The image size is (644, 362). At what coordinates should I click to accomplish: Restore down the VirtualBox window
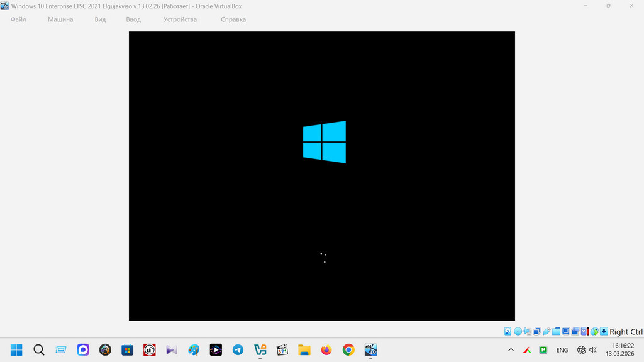(608, 6)
